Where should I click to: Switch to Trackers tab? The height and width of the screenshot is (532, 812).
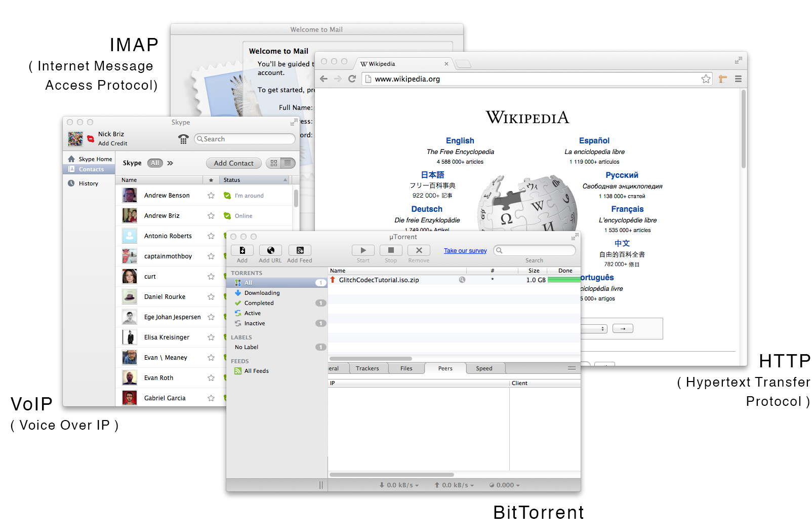tap(368, 368)
